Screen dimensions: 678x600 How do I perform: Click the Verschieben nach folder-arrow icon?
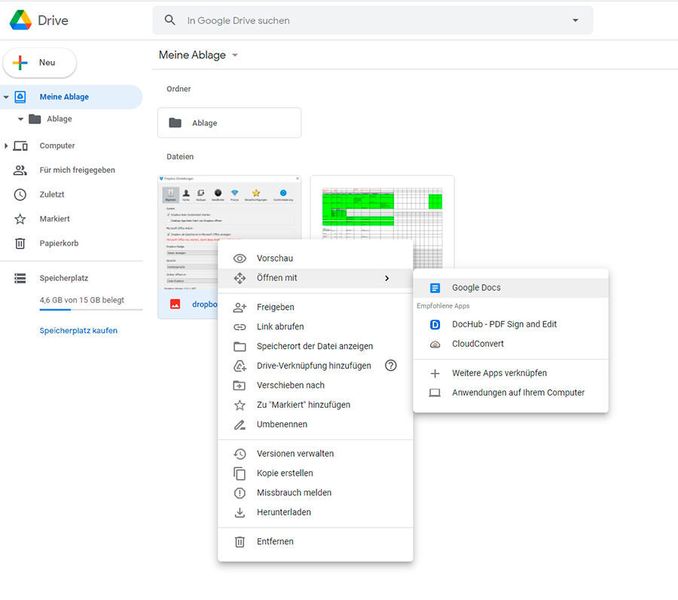[x=240, y=386]
